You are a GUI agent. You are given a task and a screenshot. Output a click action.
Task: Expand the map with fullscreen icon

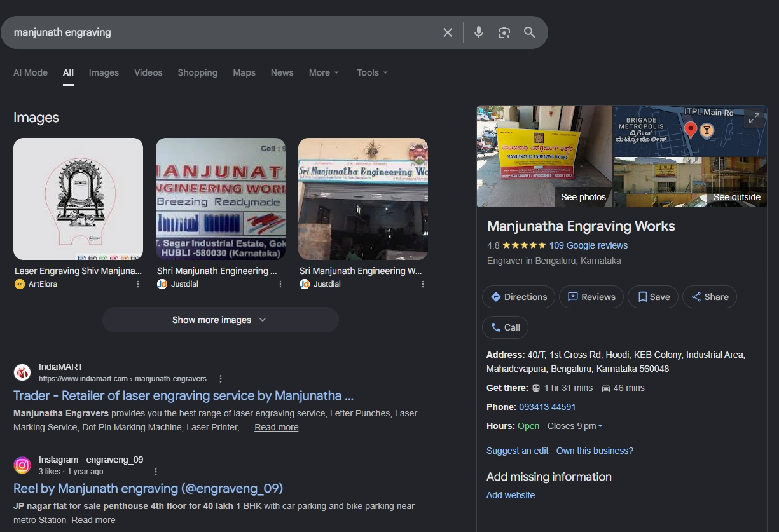point(754,119)
